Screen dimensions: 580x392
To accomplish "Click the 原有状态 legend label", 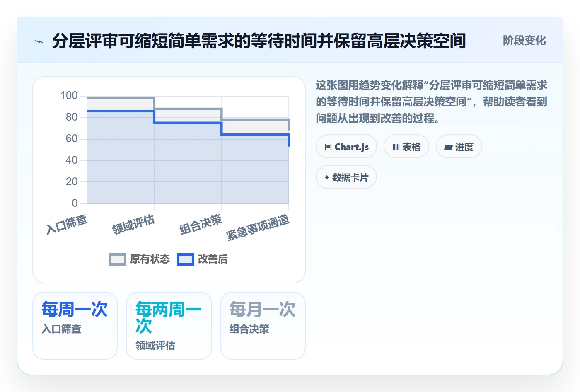I will click(150, 259).
